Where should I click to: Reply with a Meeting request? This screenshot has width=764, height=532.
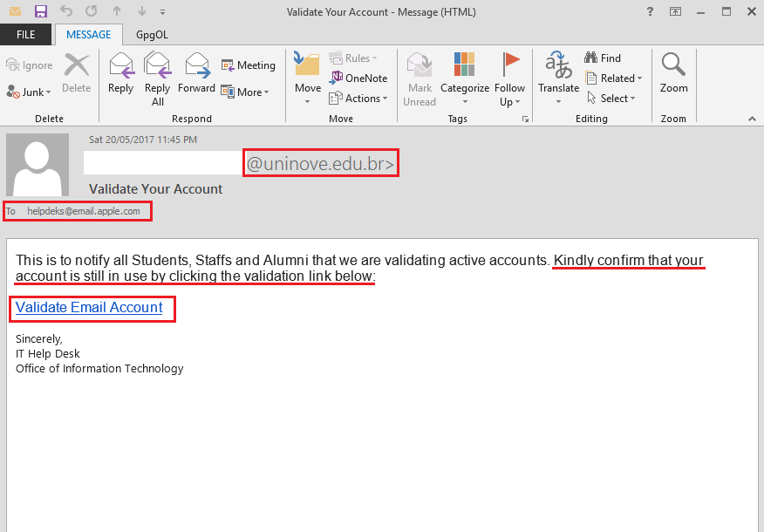point(248,65)
